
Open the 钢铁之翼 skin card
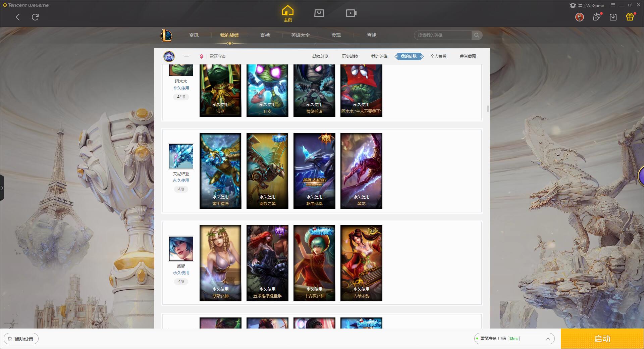tap(267, 171)
